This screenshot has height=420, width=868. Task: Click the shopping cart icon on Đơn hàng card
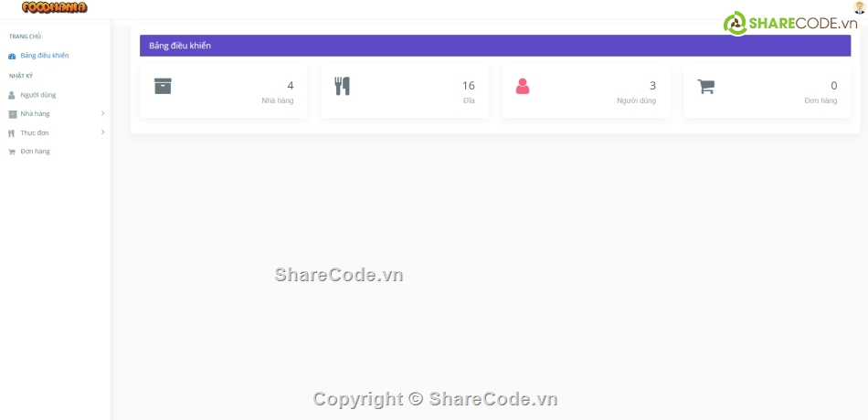point(705,86)
